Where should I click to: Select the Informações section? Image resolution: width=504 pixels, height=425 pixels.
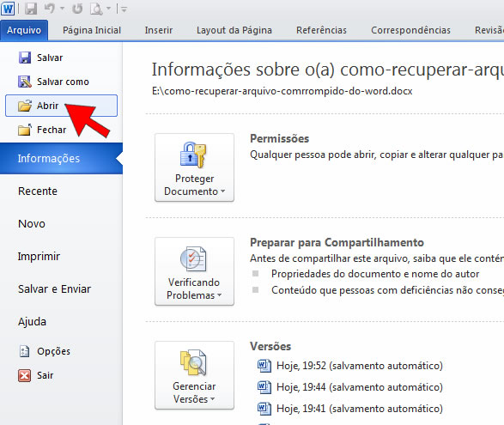61,159
